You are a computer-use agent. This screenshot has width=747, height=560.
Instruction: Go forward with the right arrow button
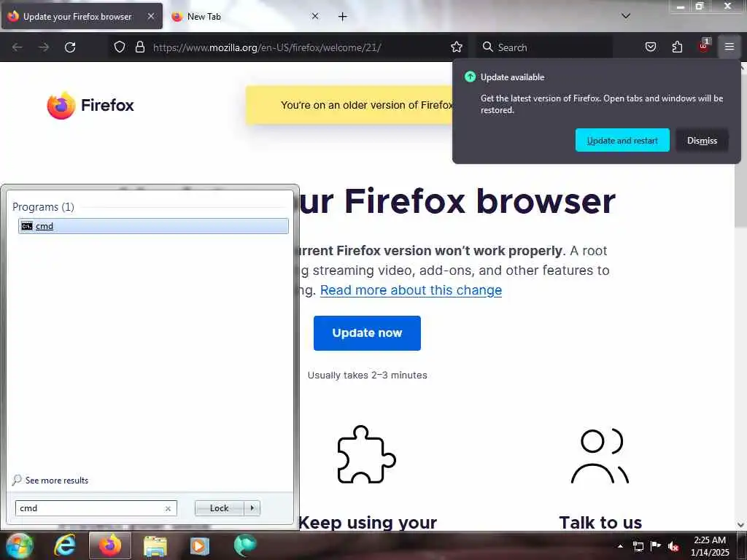pyautogui.click(x=44, y=47)
